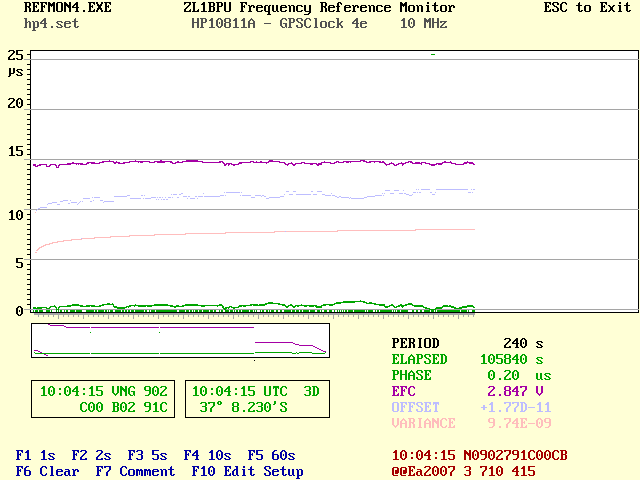
Task: Select the F1 1s period option
Action: [x=36, y=455]
